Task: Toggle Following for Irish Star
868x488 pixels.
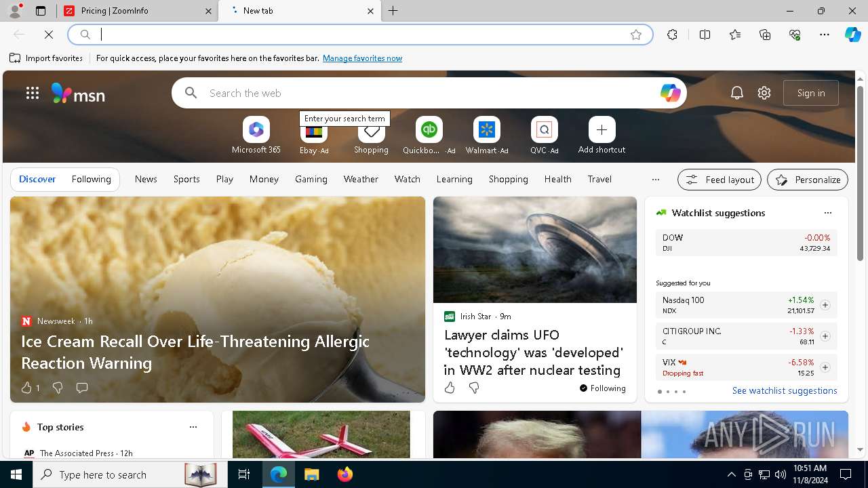Action: (602, 388)
